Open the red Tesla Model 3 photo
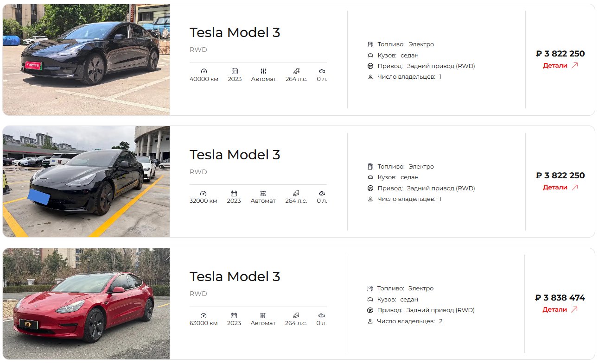Image resolution: width=599 pixels, height=364 pixels. (x=86, y=304)
